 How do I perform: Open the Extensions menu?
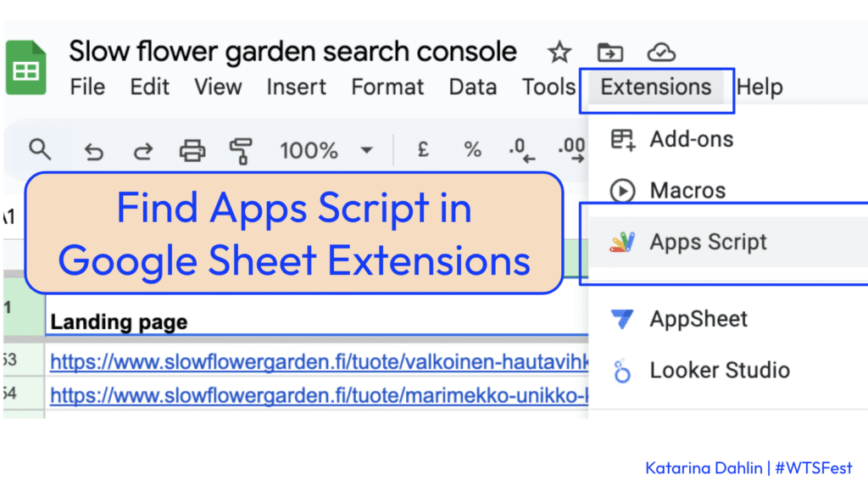655,87
